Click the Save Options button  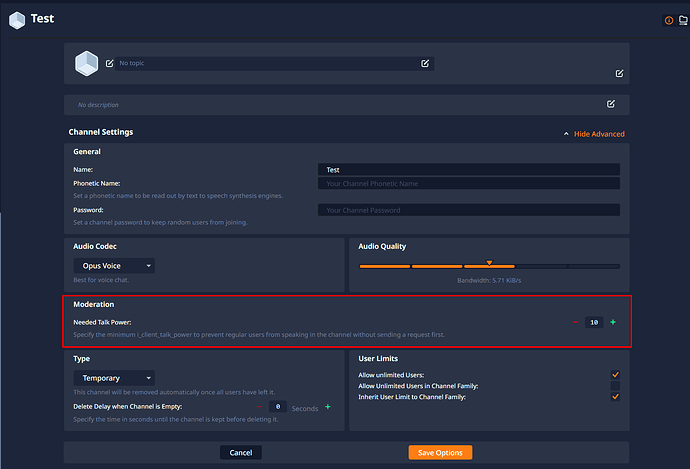(x=440, y=453)
